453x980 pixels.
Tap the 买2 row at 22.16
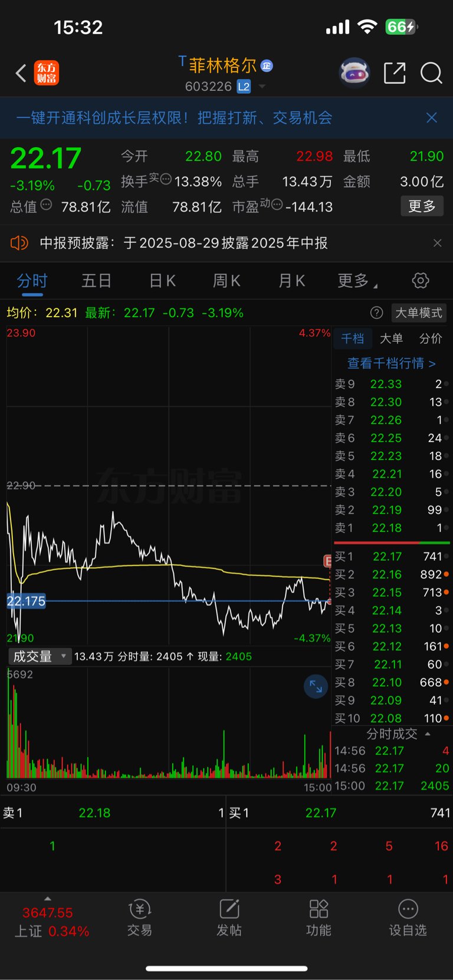pos(392,574)
